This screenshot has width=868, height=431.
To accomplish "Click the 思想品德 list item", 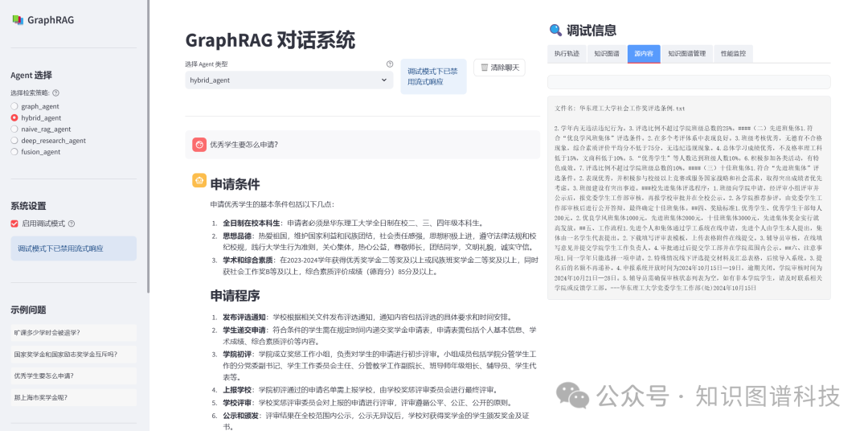I will pyautogui.click(x=379, y=241).
